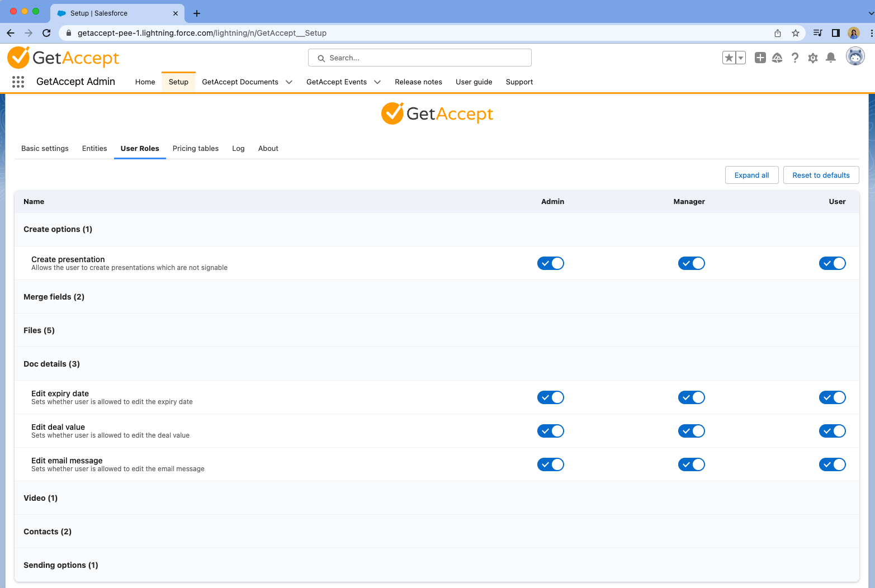This screenshot has height=588, width=875.
Task: Click the site lock icon in address bar
Action: click(69, 33)
